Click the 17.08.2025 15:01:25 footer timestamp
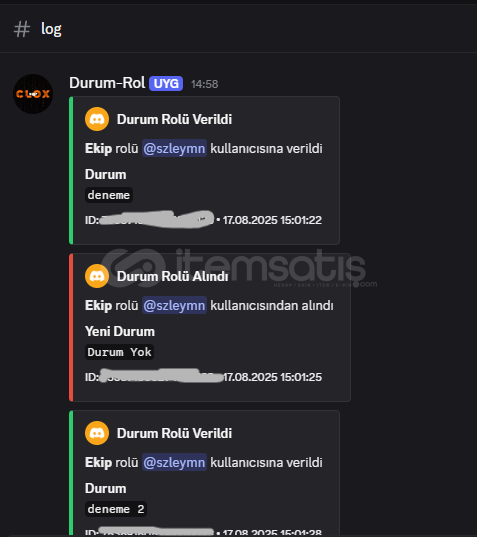The width and height of the screenshot is (477, 537). 272,377
